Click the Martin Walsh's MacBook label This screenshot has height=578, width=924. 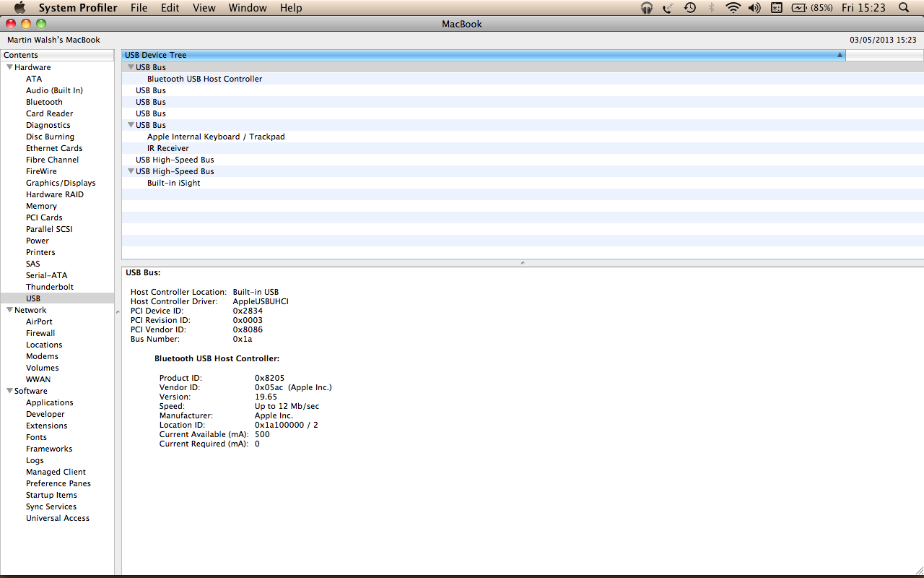click(x=53, y=40)
